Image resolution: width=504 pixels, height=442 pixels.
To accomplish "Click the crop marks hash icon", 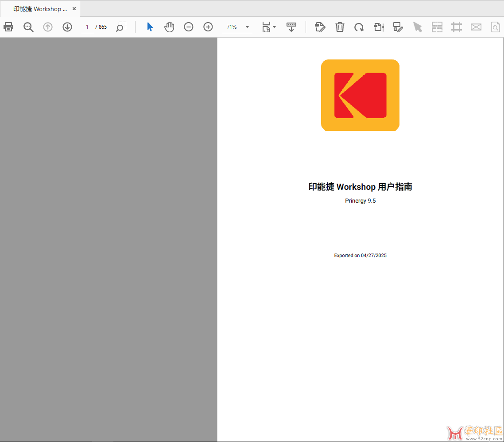I will click(457, 27).
